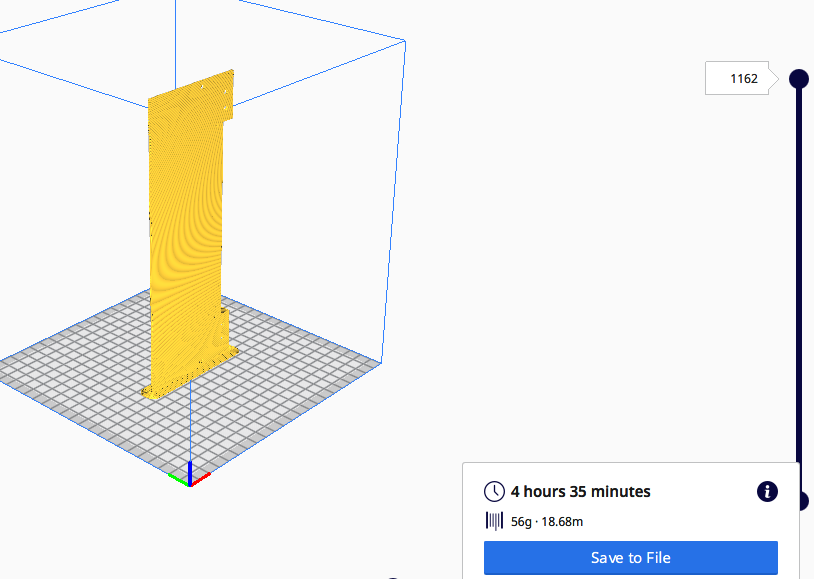Select the lower layer slider handle
814x579 pixels.
804,501
